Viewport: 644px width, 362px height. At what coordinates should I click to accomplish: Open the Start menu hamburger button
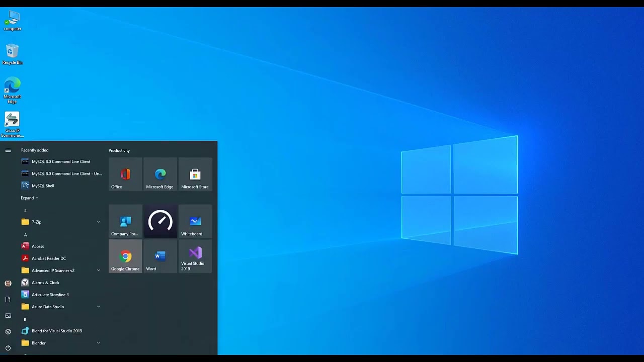pyautogui.click(x=8, y=150)
